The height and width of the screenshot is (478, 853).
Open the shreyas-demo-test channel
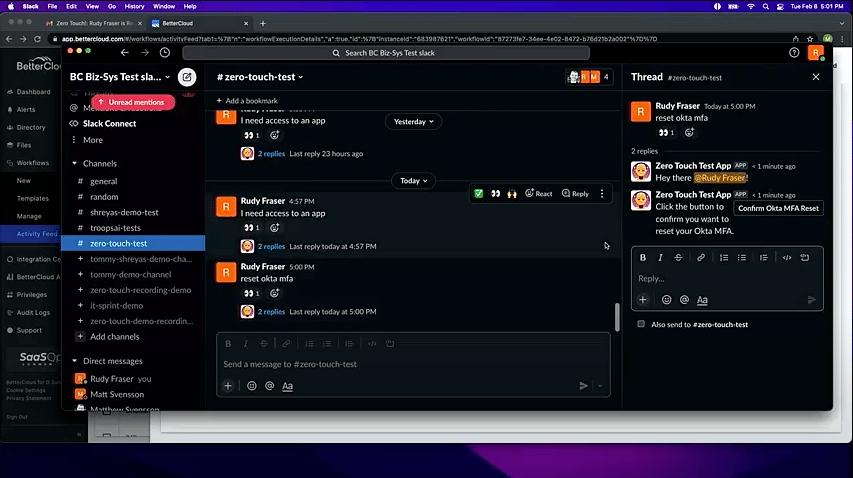tap(124, 212)
